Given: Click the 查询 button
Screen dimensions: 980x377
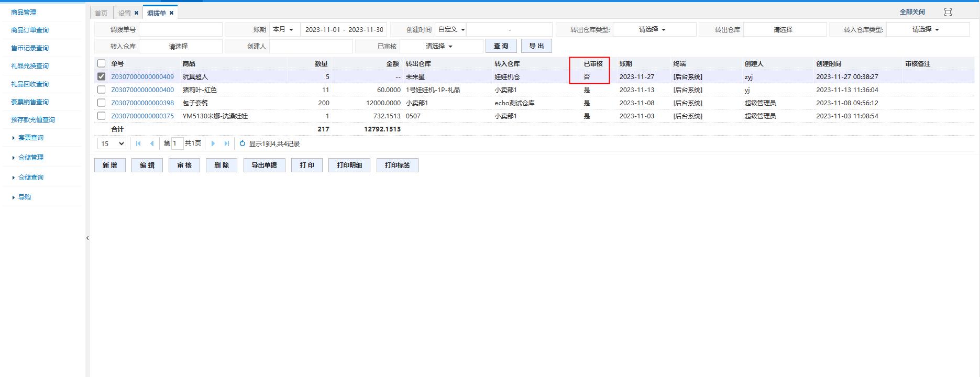Looking at the screenshot, I should pyautogui.click(x=501, y=46).
